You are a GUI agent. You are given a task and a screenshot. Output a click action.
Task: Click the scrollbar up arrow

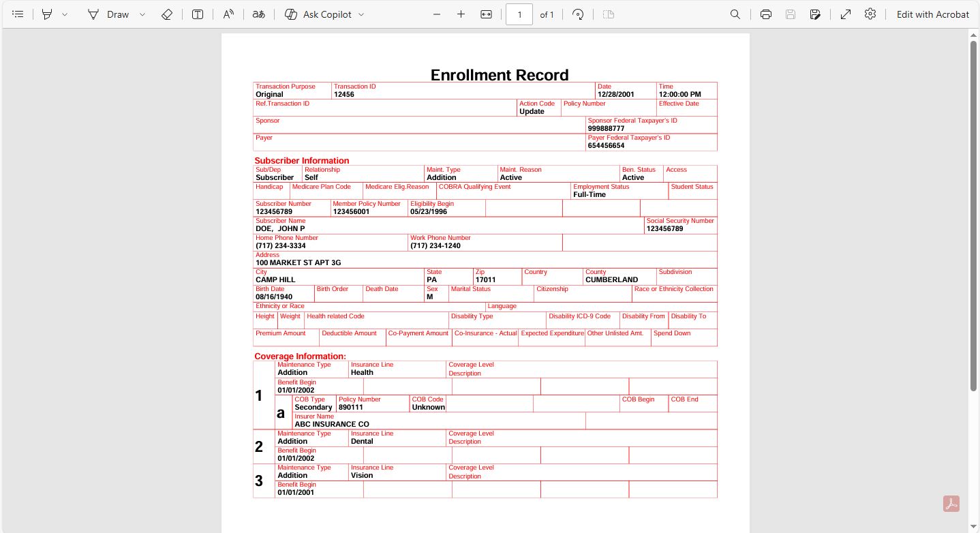pyautogui.click(x=974, y=35)
